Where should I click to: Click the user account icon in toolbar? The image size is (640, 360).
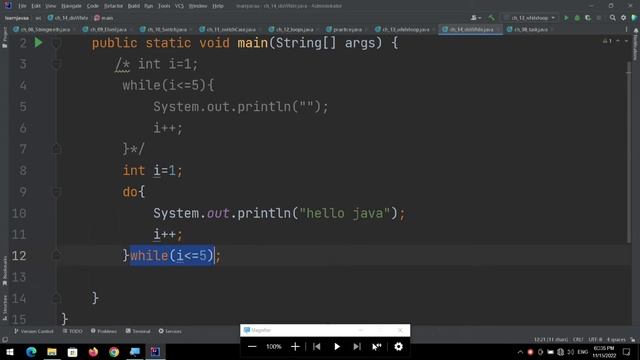click(476, 18)
